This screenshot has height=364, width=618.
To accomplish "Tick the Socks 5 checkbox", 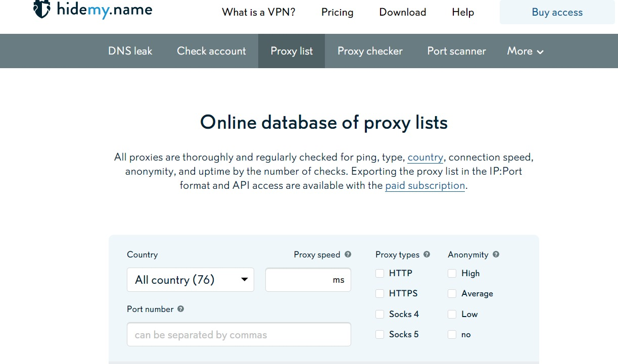I will [379, 335].
